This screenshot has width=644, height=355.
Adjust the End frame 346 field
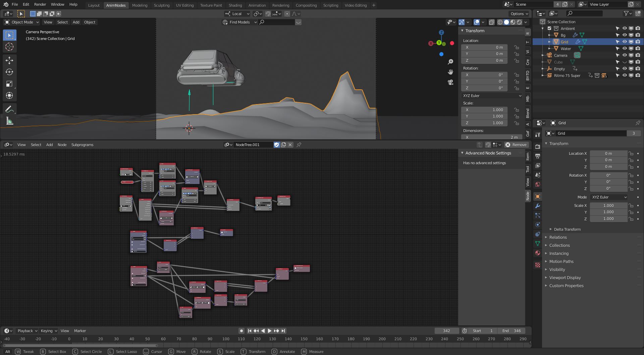pos(512,331)
